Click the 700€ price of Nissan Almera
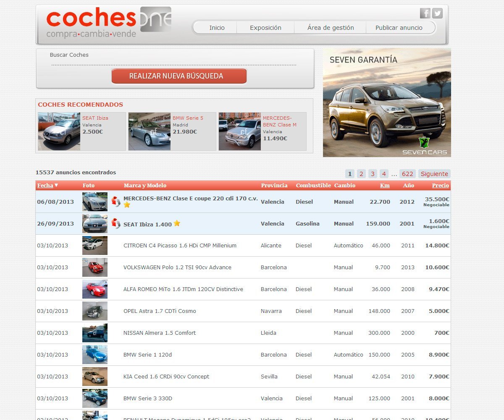The image size is (504, 420). click(442, 333)
